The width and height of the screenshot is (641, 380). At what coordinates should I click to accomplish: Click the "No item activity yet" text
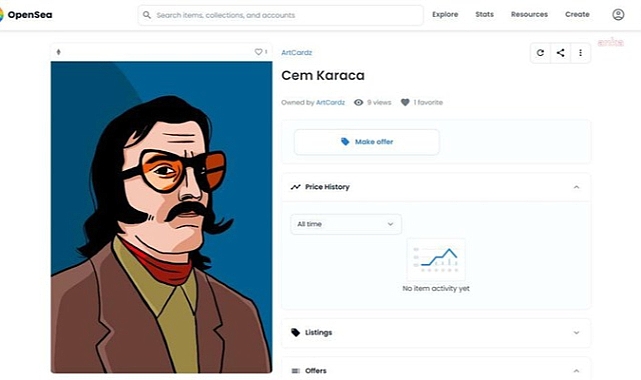[x=436, y=288]
